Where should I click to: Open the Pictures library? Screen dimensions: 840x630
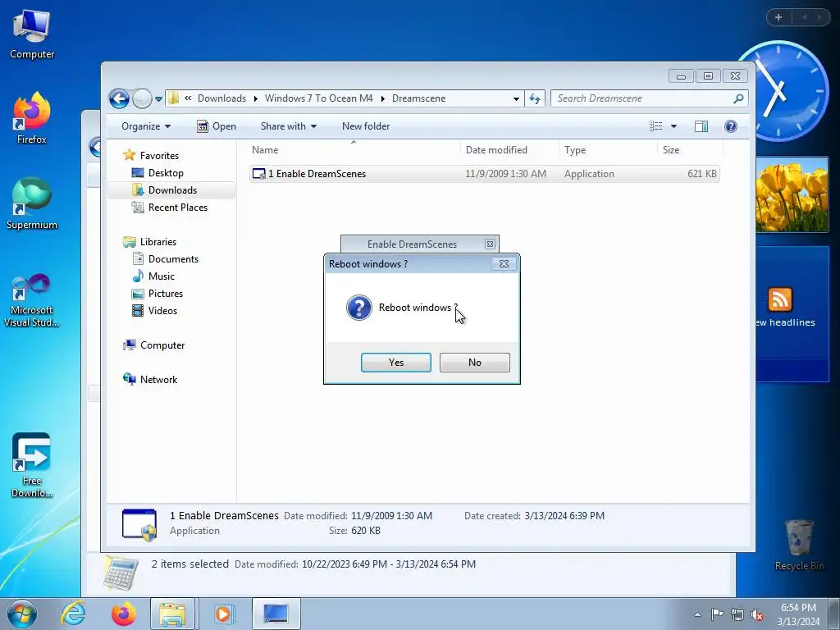click(166, 294)
